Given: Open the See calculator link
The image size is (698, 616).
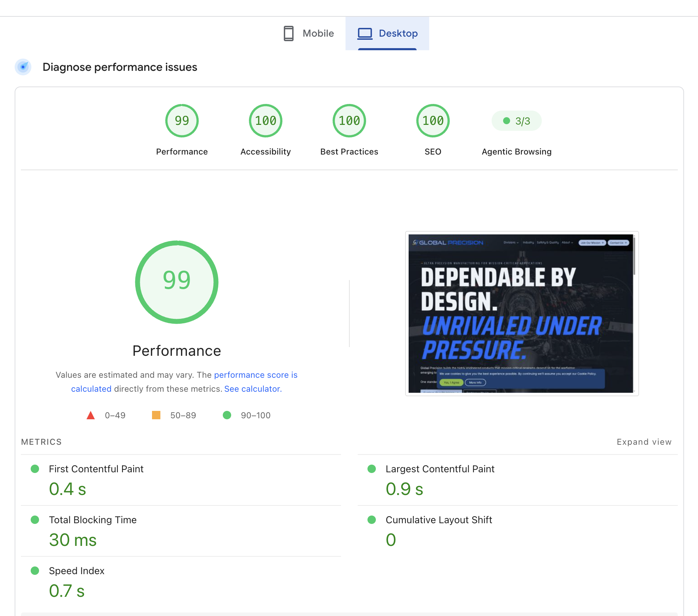Looking at the screenshot, I should click(x=253, y=389).
